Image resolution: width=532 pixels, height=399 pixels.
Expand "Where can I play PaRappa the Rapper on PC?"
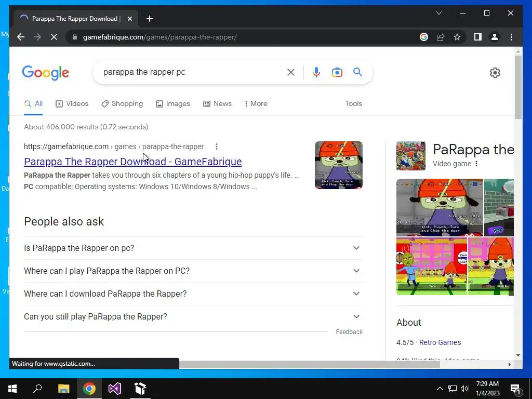coord(193,271)
